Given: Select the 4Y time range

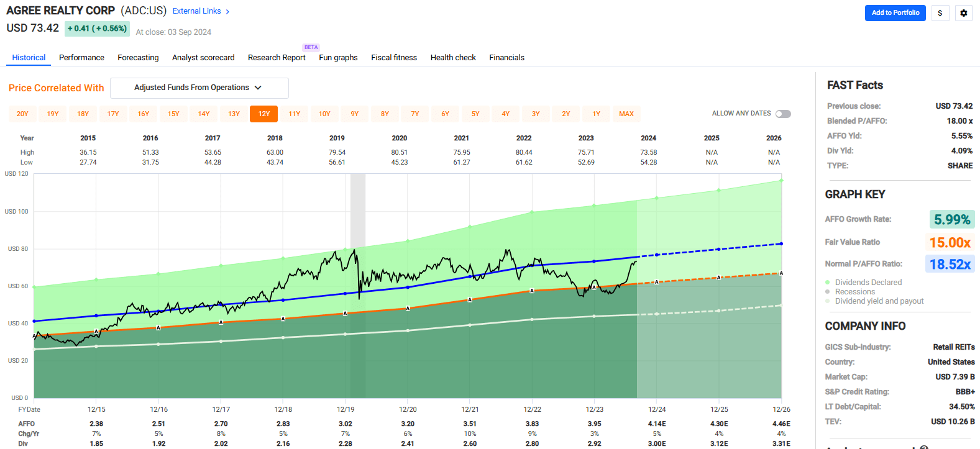Looking at the screenshot, I should click(505, 114).
